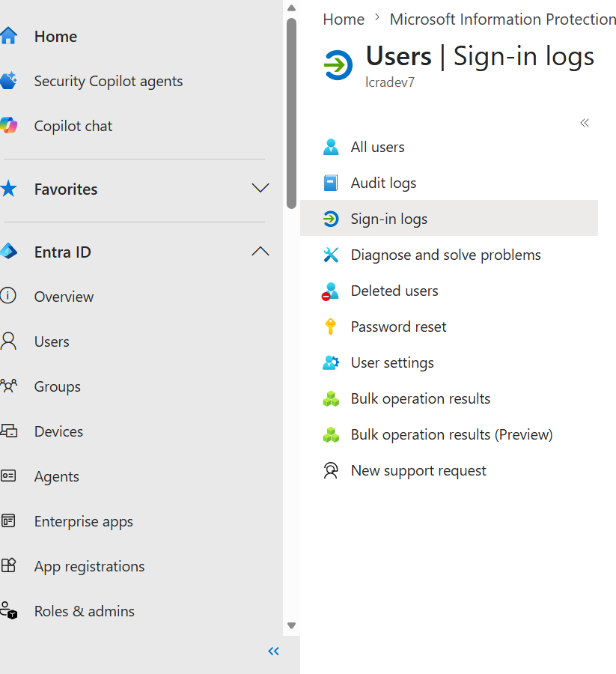The width and height of the screenshot is (616, 674).
Task: Click the Users person icon in sidebar
Action: pos(8,341)
